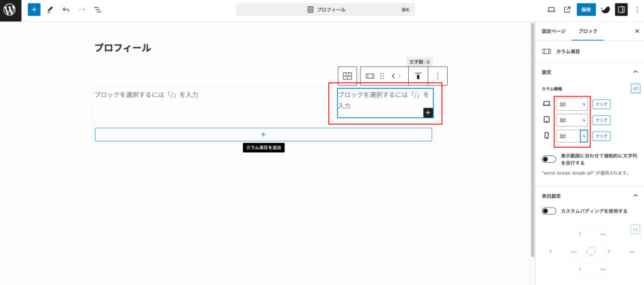Switch to the 固定ページ tab
The width and height of the screenshot is (644, 285).
[553, 31]
